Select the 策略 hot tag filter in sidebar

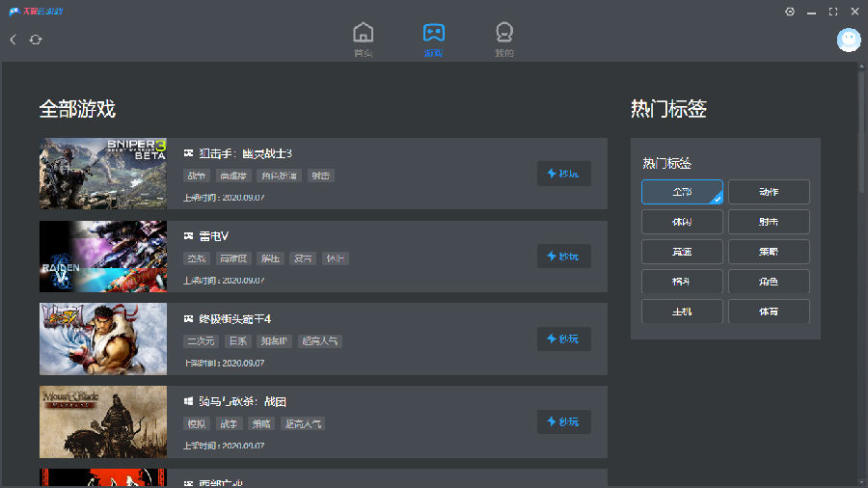click(x=769, y=252)
